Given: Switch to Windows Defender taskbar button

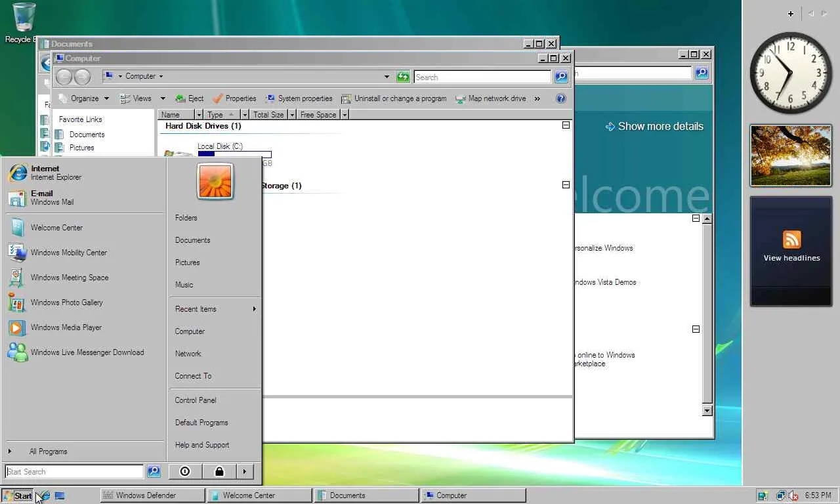Looking at the screenshot, I should click(152, 495).
